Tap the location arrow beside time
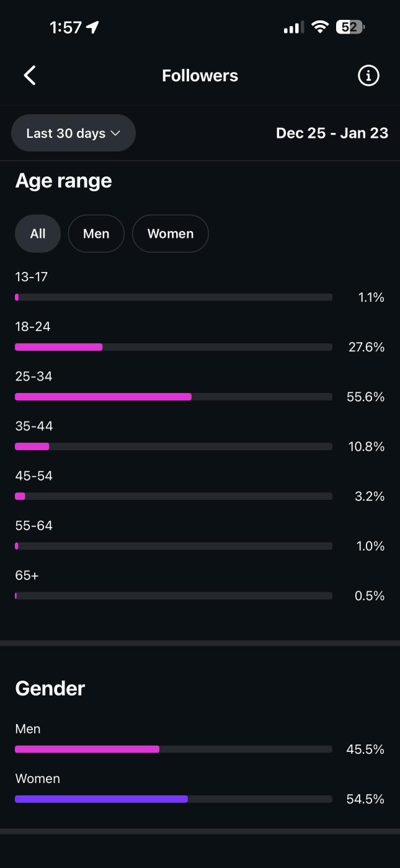 [93, 27]
